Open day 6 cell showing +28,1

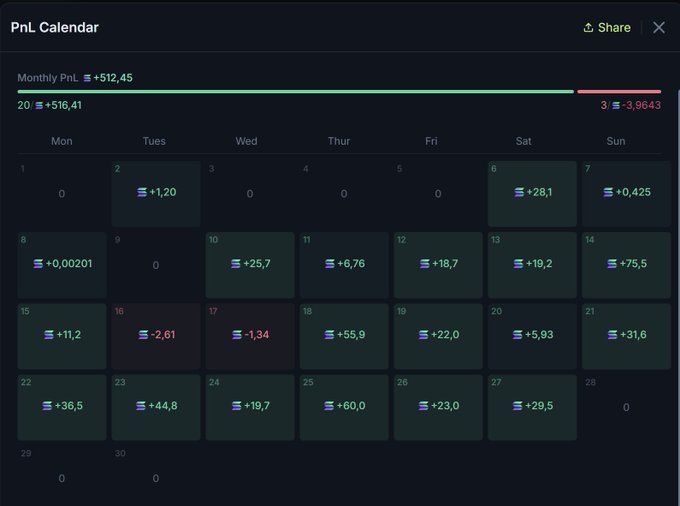[532, 194]
